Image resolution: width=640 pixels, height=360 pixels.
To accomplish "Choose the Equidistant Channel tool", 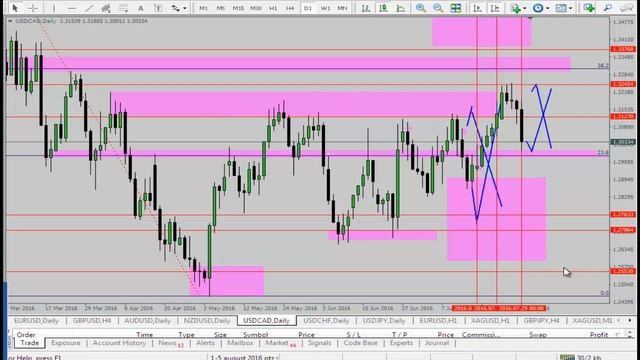I will click(106, 8).
